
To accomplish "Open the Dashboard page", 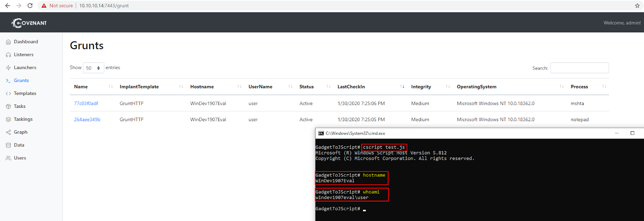I will (26, 41).
